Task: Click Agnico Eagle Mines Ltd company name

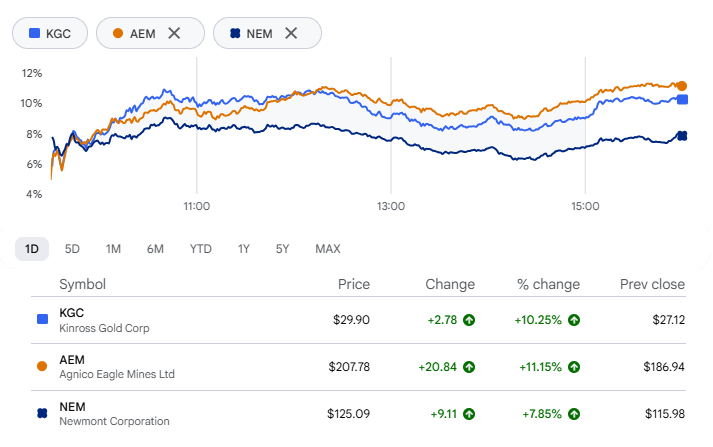Action: point(117,374)
